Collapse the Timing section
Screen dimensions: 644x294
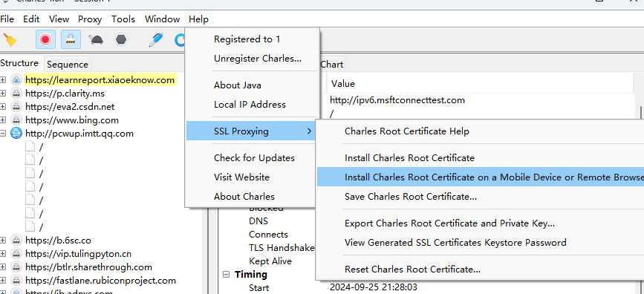pos(227,274)
